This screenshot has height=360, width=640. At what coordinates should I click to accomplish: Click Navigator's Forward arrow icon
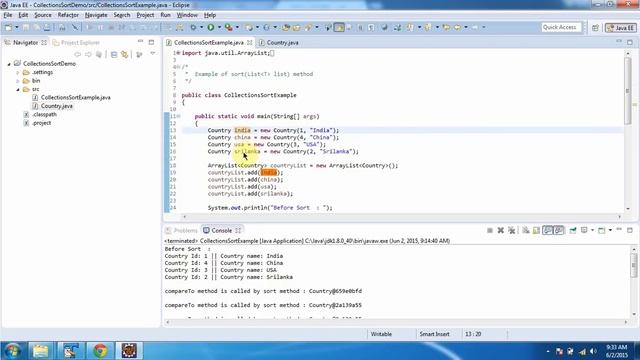pyautogui.click(x=88, y=54)
